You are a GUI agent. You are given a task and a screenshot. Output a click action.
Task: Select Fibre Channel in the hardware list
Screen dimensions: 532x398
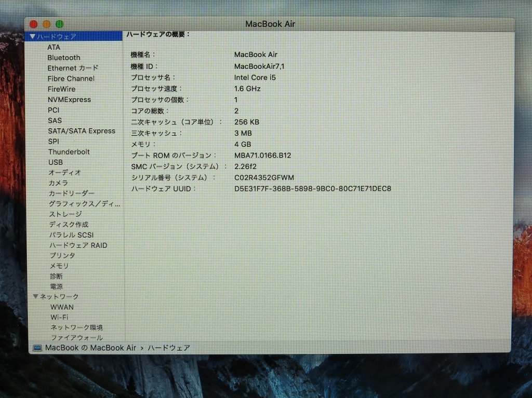click(x=71, y=79)
